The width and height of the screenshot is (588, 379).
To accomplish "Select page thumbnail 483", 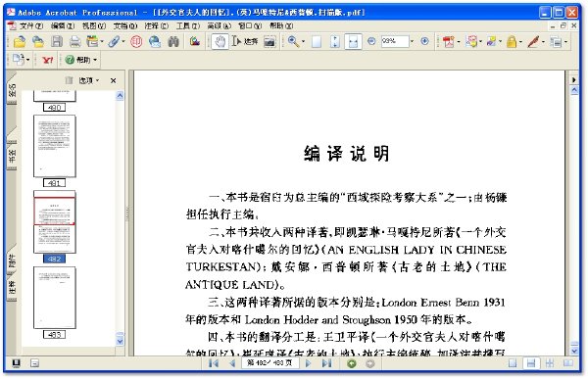I will click(x=54, y=298).
